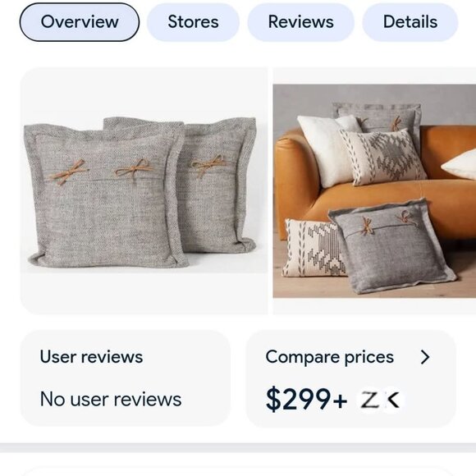
Task: Select the Details tab
Action: (410, 22)
